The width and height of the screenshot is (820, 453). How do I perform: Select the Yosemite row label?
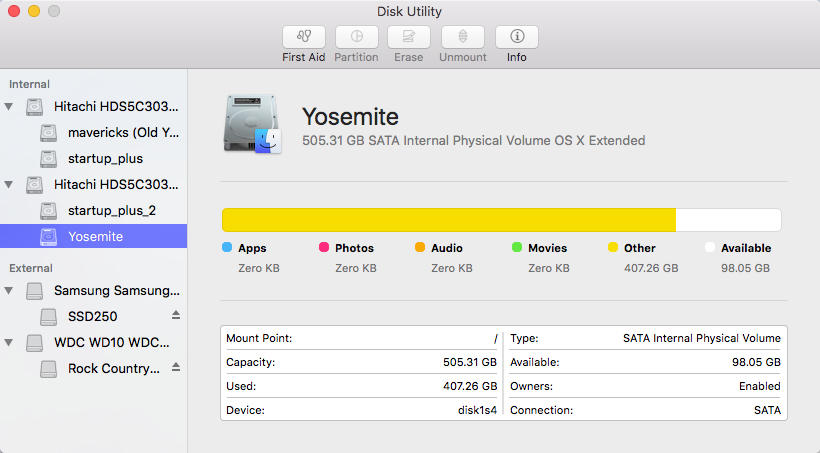pyautogui.click(x=95, y=236)
